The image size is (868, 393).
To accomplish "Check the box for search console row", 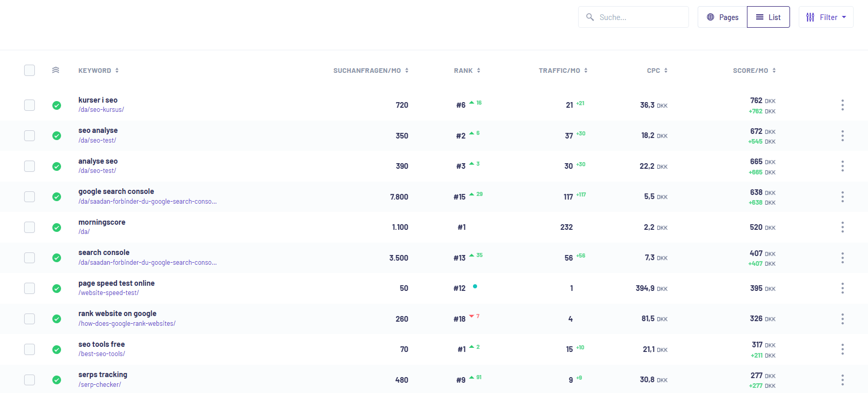I will pyautogui.click(x=30, y=258).
